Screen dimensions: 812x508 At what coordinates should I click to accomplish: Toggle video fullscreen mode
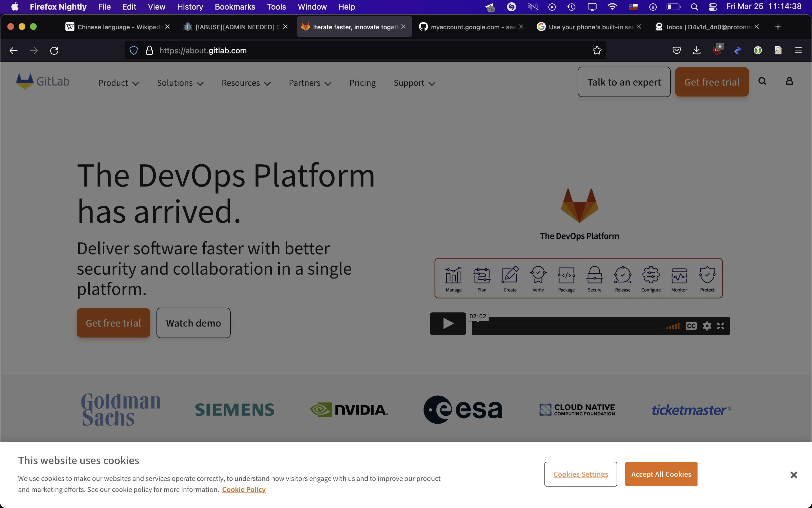point(721,326)
